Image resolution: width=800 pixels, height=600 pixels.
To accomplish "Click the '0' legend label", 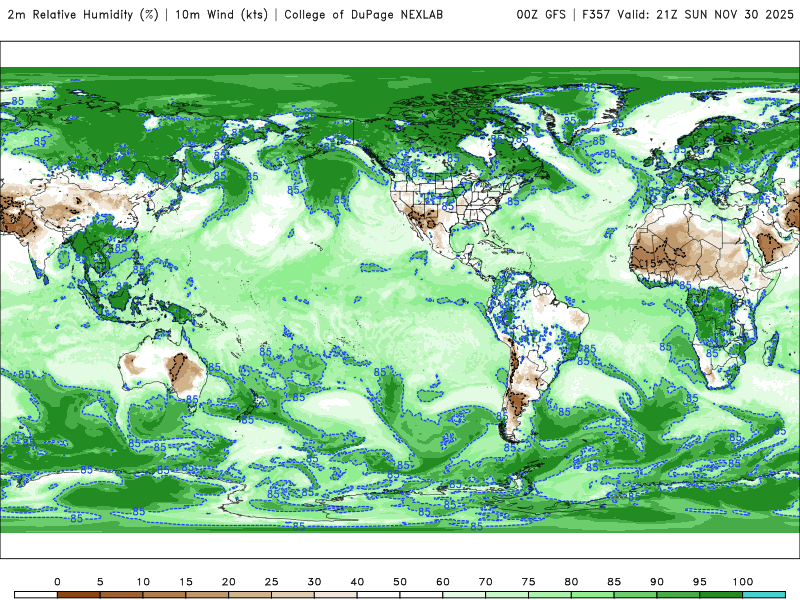I will [x=57, y=582].
